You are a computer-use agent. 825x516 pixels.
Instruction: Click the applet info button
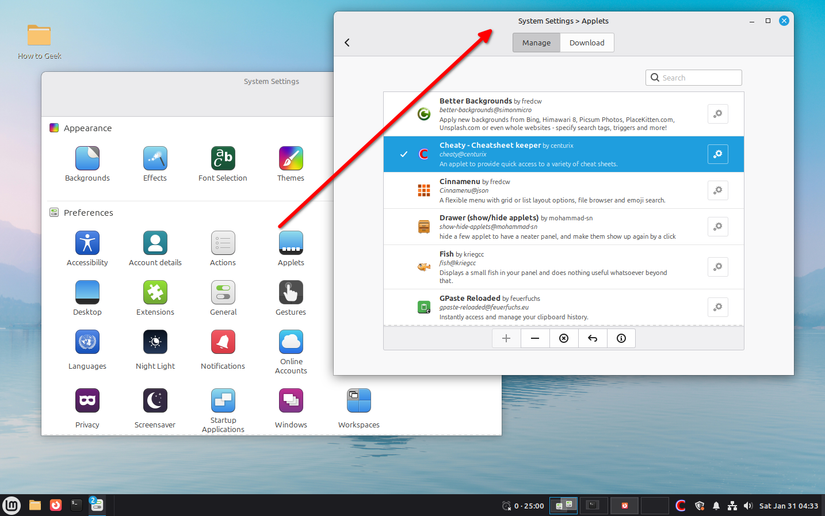tap(621, 339)
